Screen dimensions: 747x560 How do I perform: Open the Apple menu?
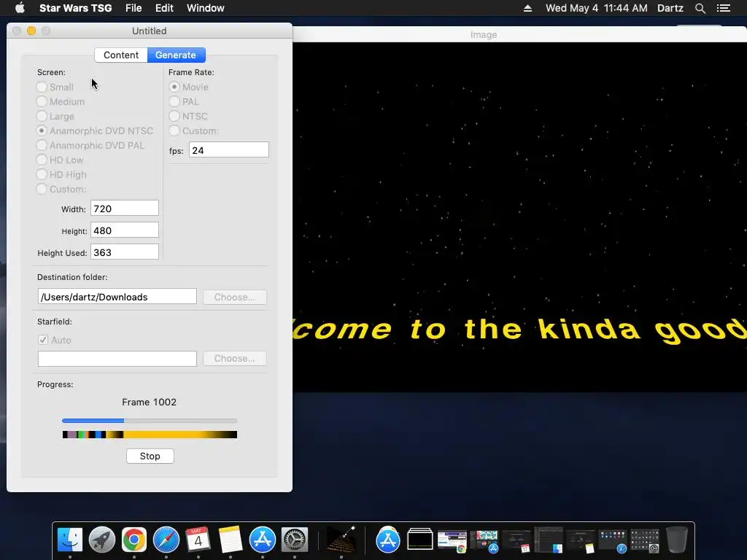[x=20, y=8]
